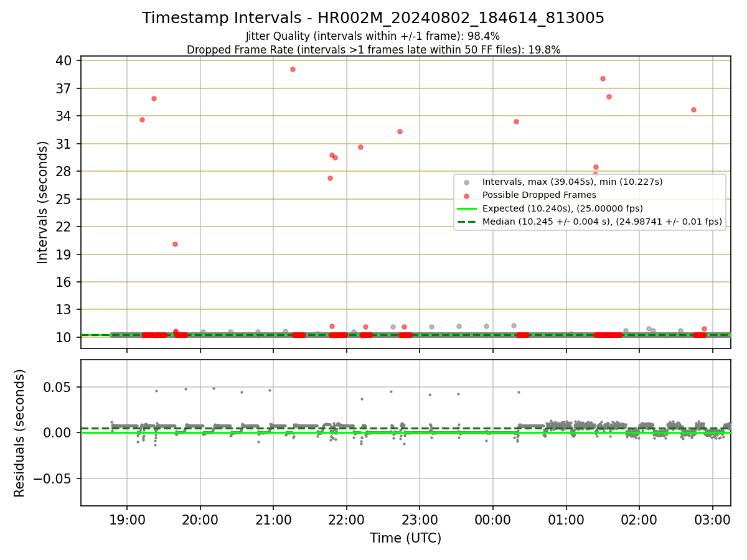
Task: Click the highest red point near 39 seconds
Action: (x=293, y=69)
